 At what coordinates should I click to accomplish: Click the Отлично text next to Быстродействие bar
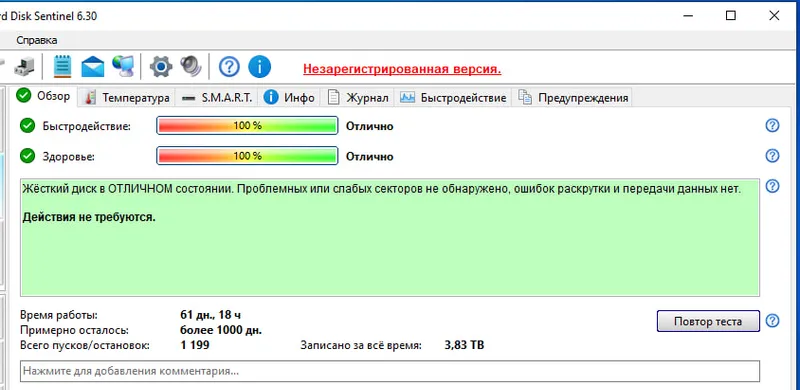click(x=369, y=126)
